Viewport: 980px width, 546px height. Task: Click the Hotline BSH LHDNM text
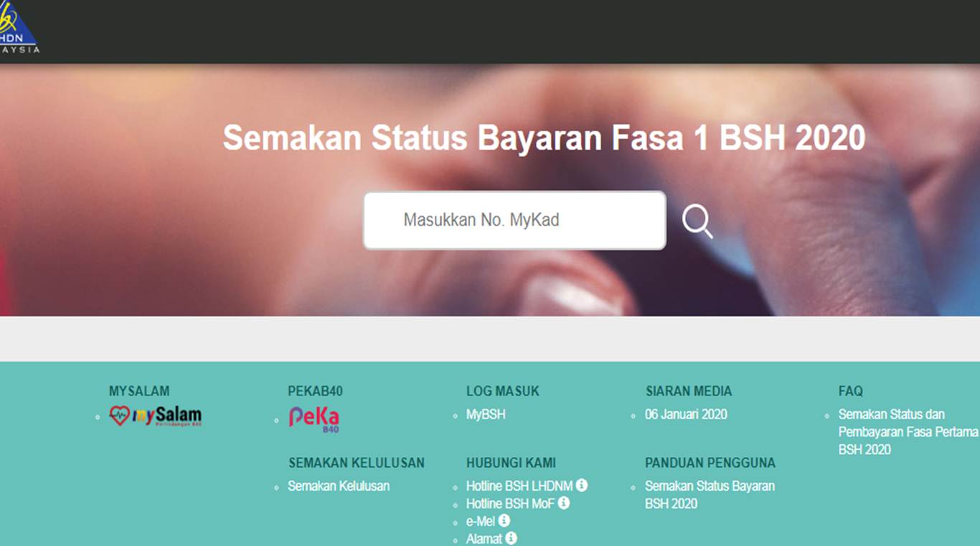point(519,486)
